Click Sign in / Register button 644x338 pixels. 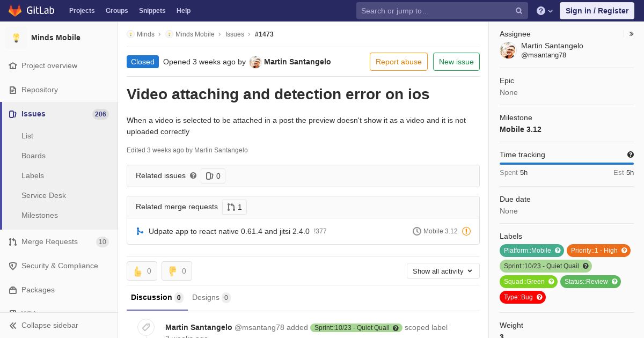(x=597, y=11)
